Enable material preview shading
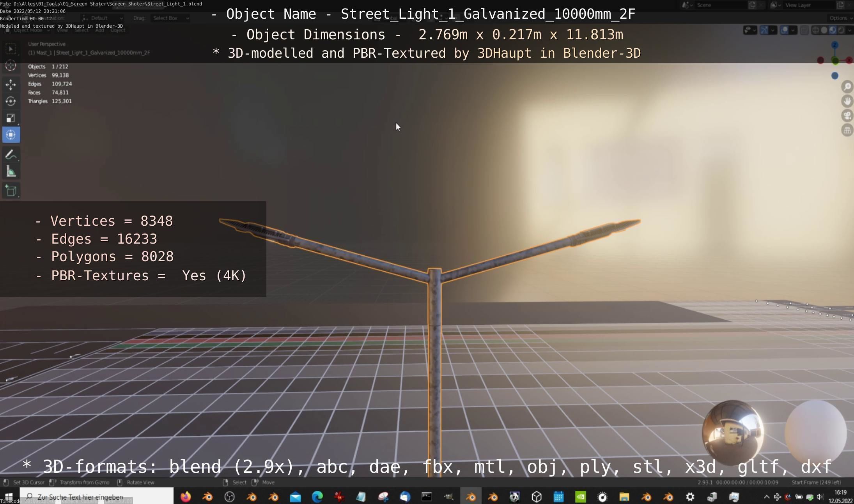Image resolution: width=854 pixels, height=504 pixels. [832, 30]
